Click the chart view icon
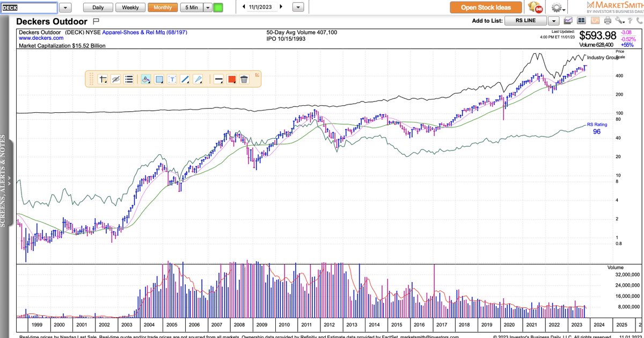Viewport: 644px width, 338px height. point(569,21)
